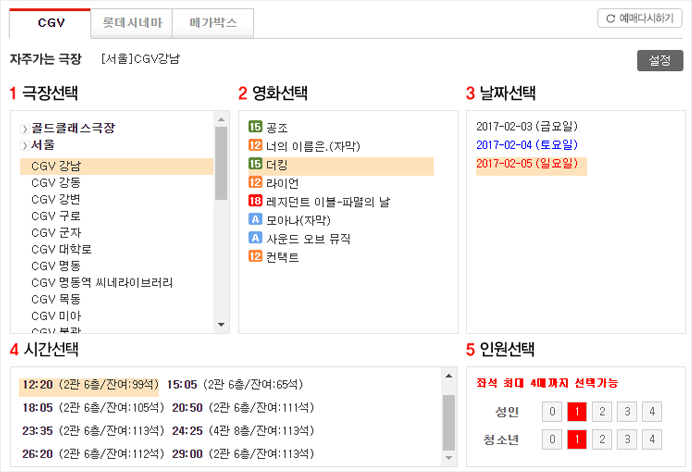The width and height of the screenshot is (692, 472).
Task: Select theater CGV 명동
Action: (x=56, y=266)
